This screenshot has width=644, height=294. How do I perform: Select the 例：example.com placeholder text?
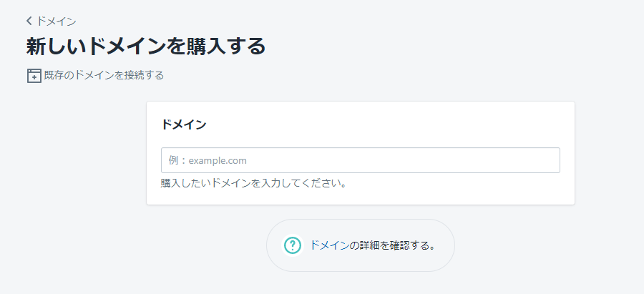208,160
